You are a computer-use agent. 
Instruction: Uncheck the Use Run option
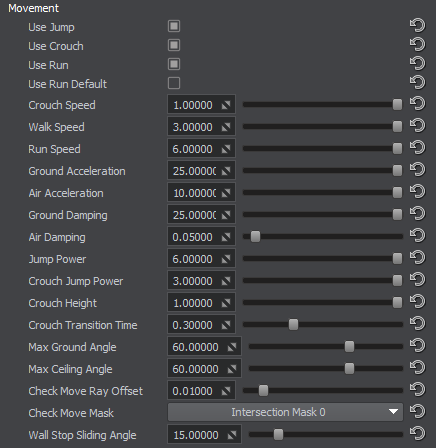tap(174, 64)
